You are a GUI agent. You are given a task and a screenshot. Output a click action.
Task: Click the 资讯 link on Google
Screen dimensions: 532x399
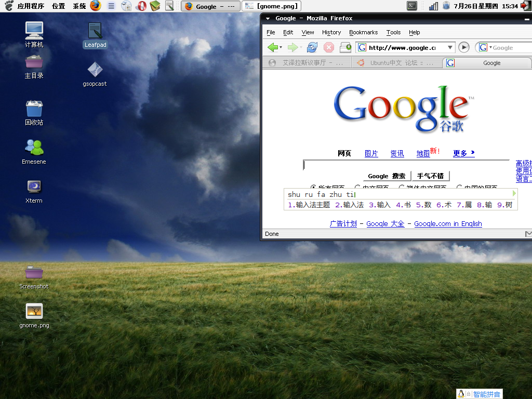pos(397,153)
